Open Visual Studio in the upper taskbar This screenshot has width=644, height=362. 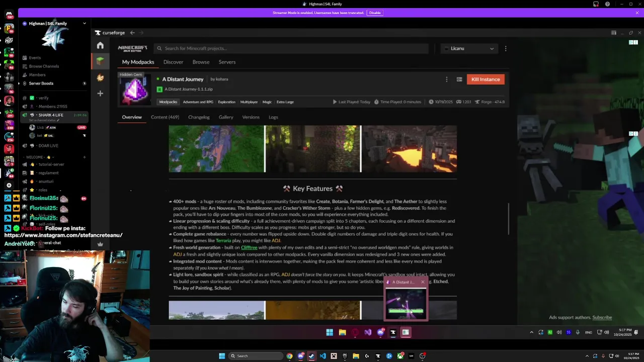pos(368,332)
